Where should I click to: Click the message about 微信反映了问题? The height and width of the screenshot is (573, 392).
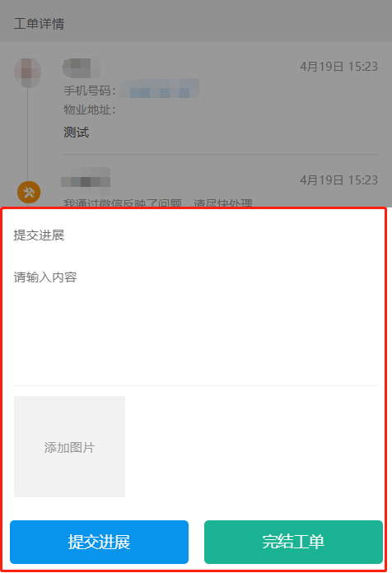click(158, 203)
